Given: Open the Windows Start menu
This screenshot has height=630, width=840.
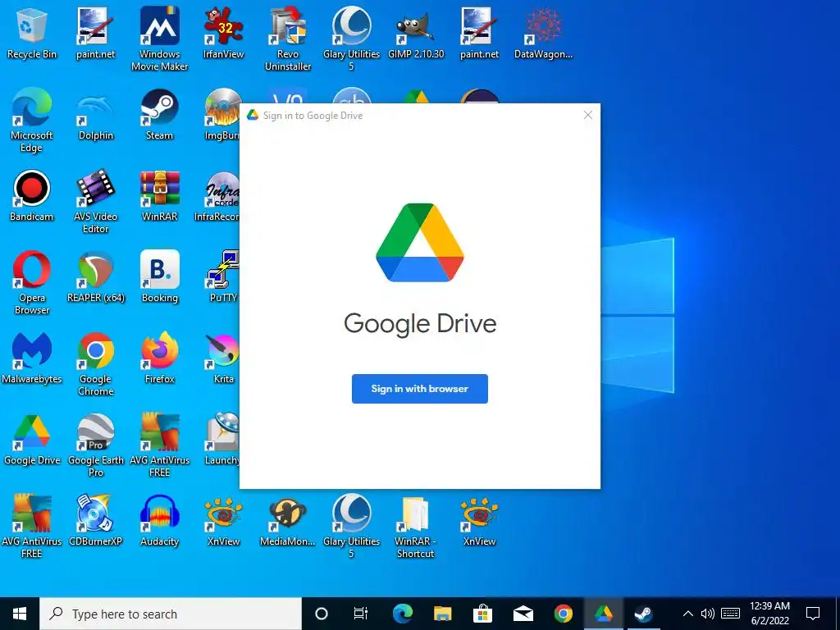Looking at the screenshot, I should point(20,614).
